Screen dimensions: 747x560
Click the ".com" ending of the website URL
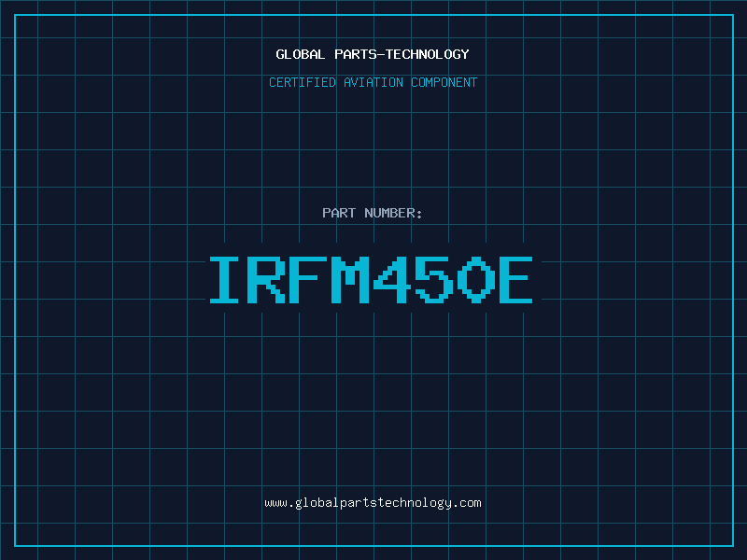[x=468, y=503]
